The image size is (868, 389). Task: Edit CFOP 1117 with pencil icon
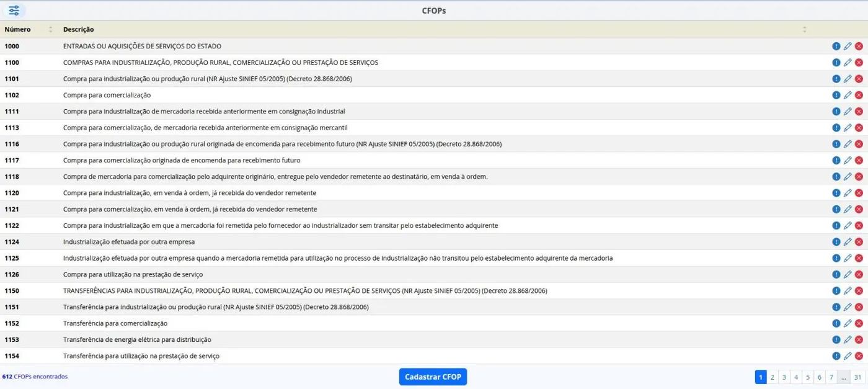click(848, 161)
